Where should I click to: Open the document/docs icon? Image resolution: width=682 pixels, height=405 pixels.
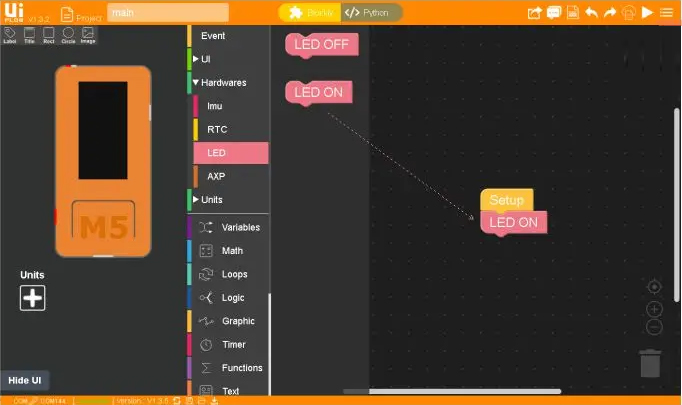(572, 13)
